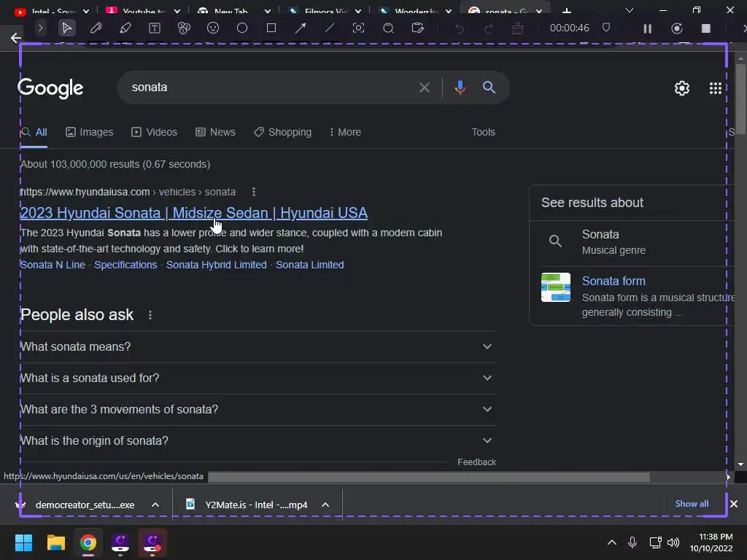Click the horizontal scrollbar at page bottom
747x560 pixels.
[x=429, y=477]
